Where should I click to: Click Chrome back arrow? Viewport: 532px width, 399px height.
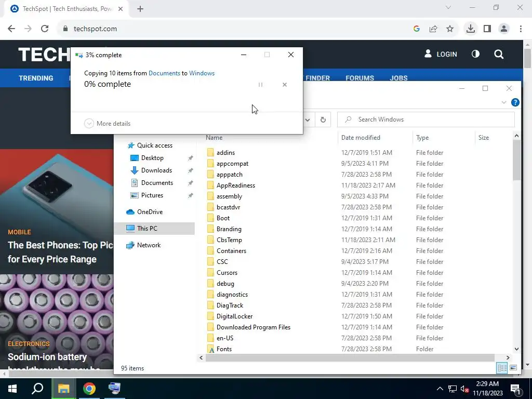point(11,29)
